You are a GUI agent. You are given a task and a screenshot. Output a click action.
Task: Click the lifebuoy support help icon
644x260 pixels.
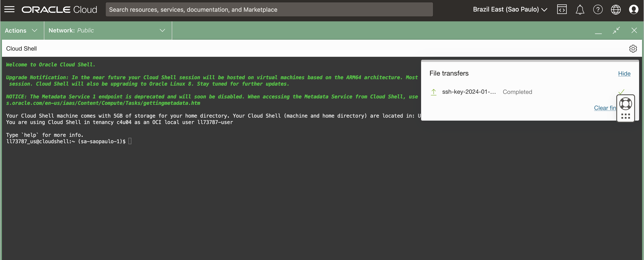tap(625, 104)
